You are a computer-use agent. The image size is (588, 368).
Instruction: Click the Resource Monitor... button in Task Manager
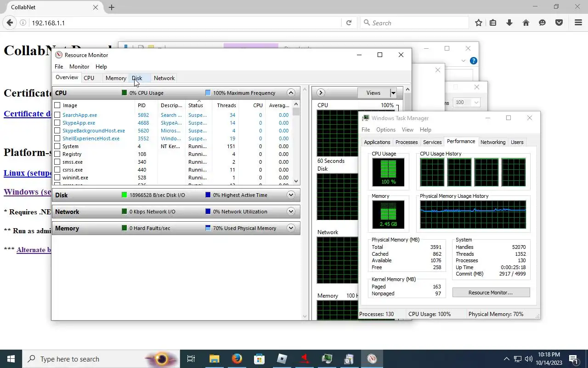pos(491,293)
